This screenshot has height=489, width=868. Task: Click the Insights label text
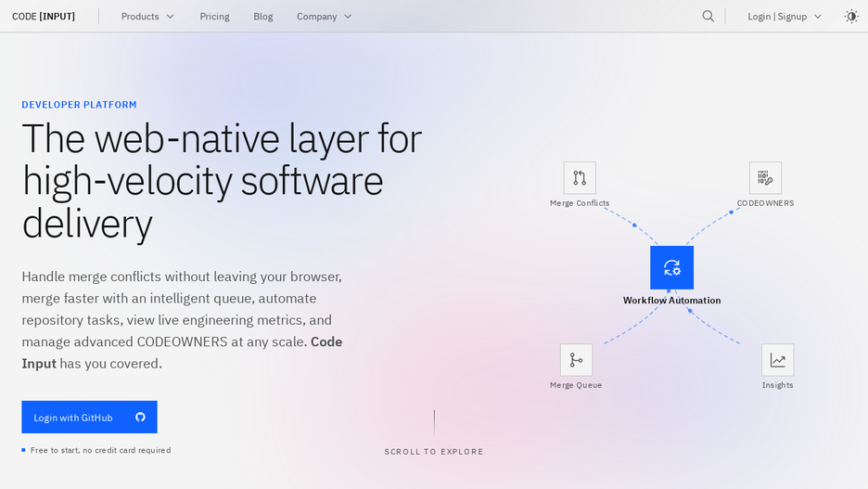[778, 385]
